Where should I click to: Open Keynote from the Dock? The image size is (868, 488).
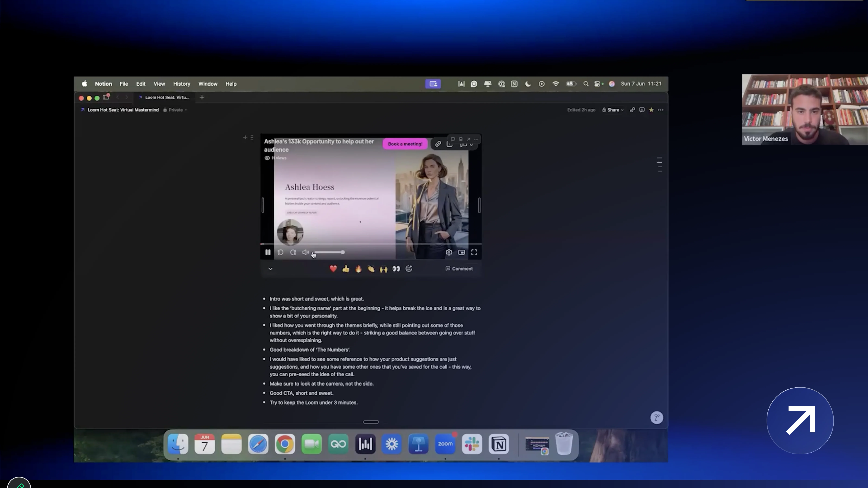(x=419, y=444)
